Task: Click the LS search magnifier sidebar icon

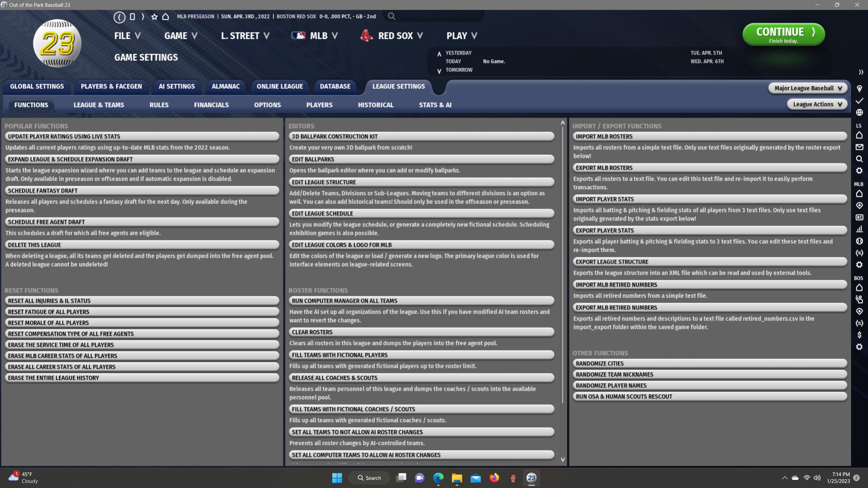Action: pos(859,159)
